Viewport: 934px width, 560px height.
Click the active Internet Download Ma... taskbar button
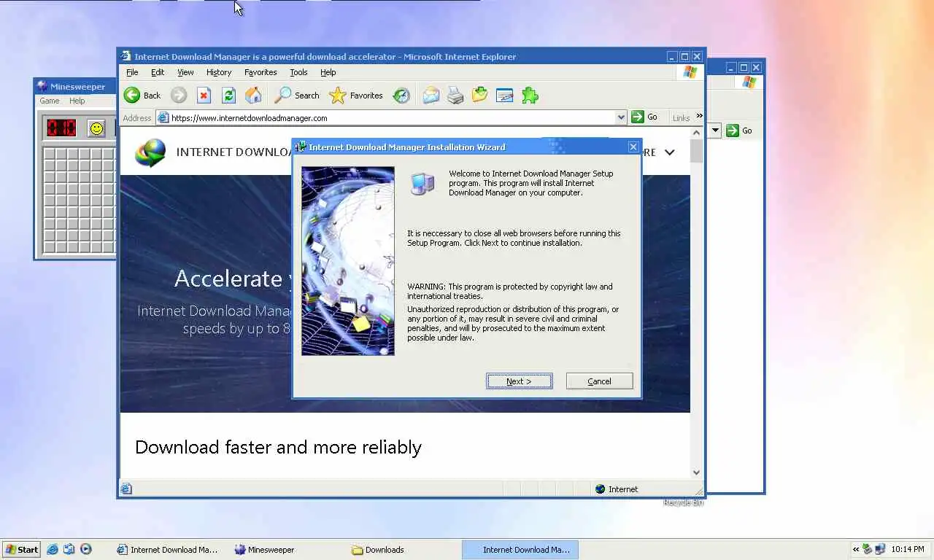point(520,550)
